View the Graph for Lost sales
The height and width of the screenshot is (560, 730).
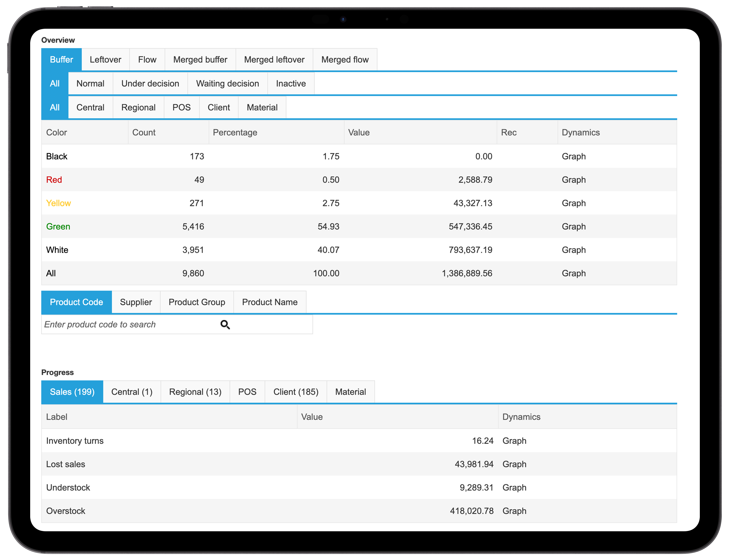[514, 464]
